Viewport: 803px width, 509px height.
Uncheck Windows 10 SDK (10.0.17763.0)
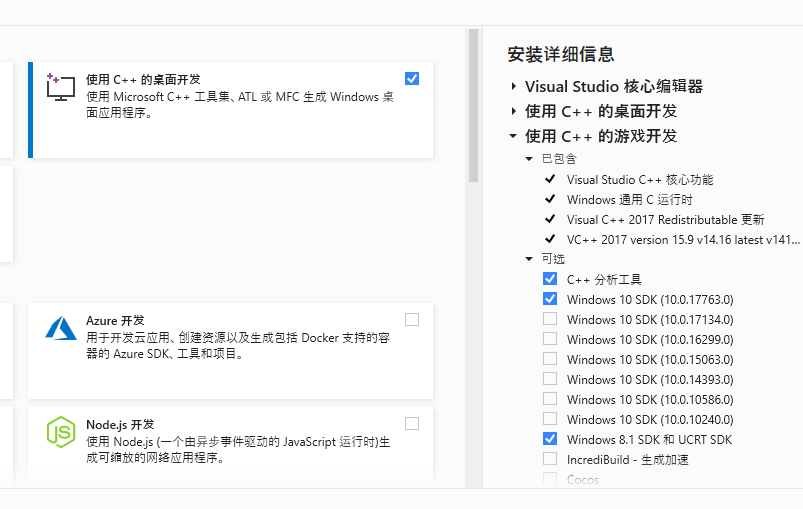click(550, 299)
